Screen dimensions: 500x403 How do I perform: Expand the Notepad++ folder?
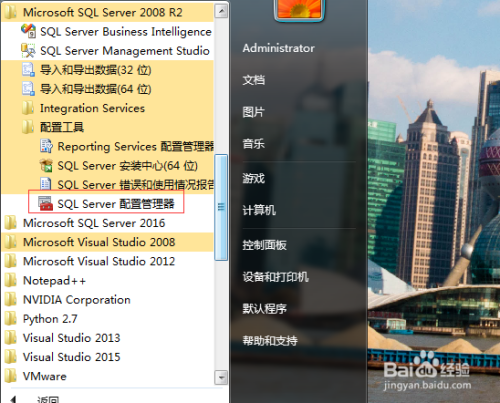(x=107, y=280)
